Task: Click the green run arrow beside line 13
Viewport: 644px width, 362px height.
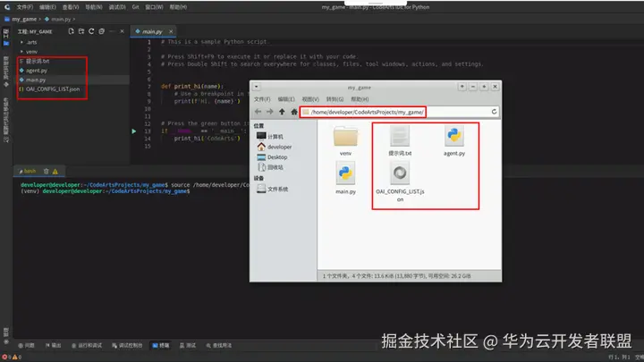Action: (134, 131)
